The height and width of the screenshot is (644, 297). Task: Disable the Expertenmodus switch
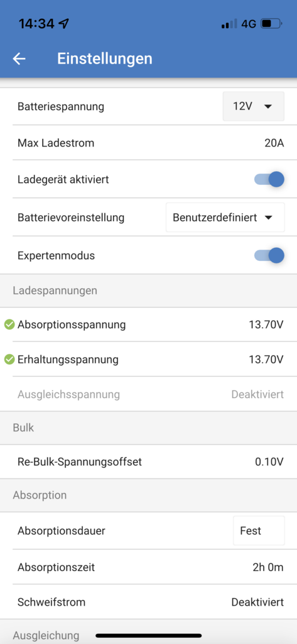point(269,255)
